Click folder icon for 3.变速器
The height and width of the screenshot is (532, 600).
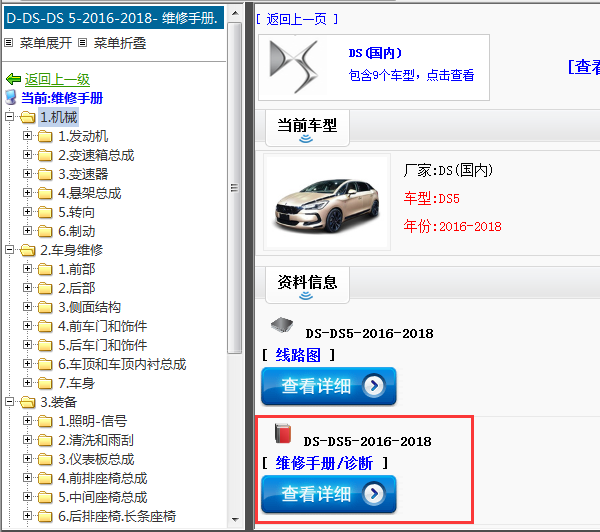pos(45,174)
